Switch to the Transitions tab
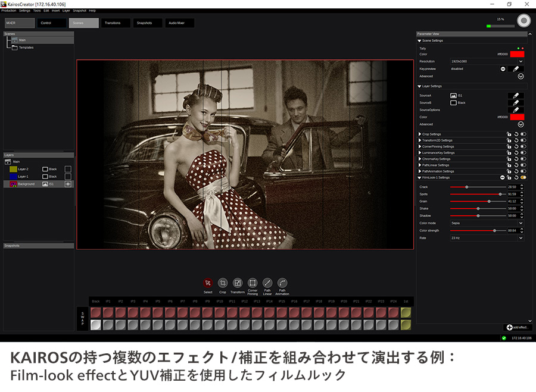This screenshot has width=536, height=392. tap(112, 23)
